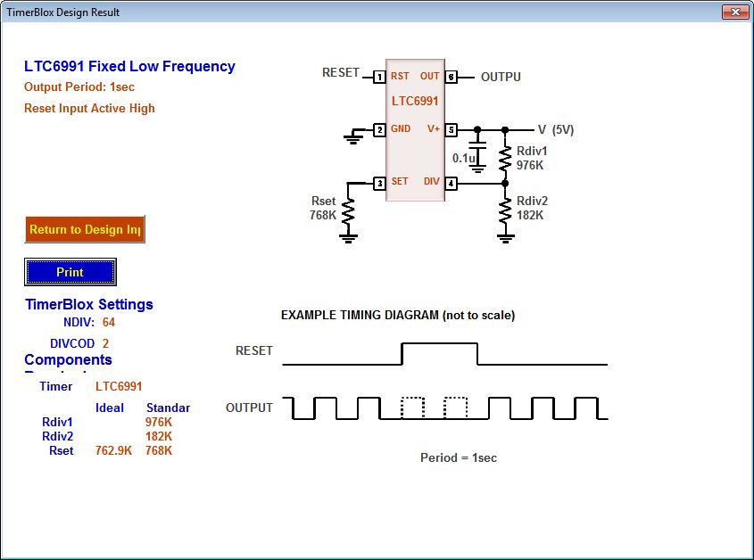Click the ground symbol at GND pin 2
The width and height of the screenshot is (754, 560).
tap(354, 136)
